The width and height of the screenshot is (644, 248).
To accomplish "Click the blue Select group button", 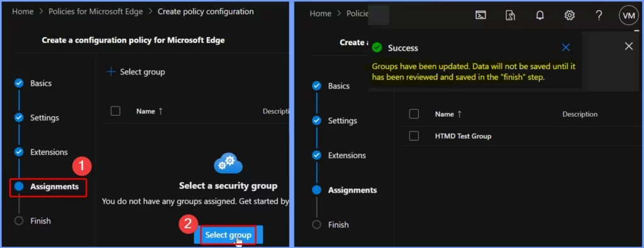I will 228,235.
